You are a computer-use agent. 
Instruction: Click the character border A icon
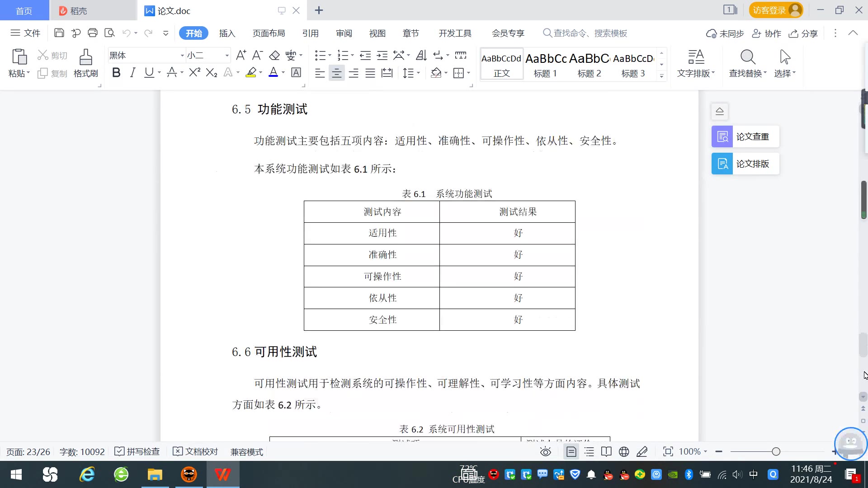coord(296,72)
